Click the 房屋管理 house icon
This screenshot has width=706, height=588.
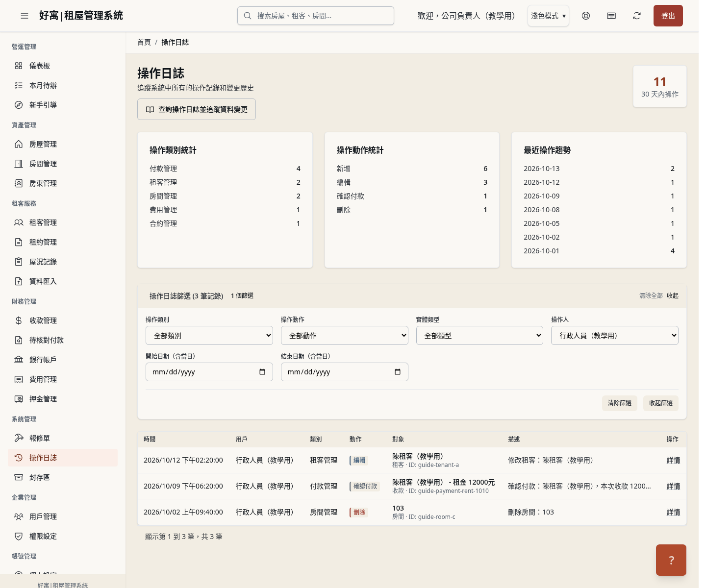(19, 144)
